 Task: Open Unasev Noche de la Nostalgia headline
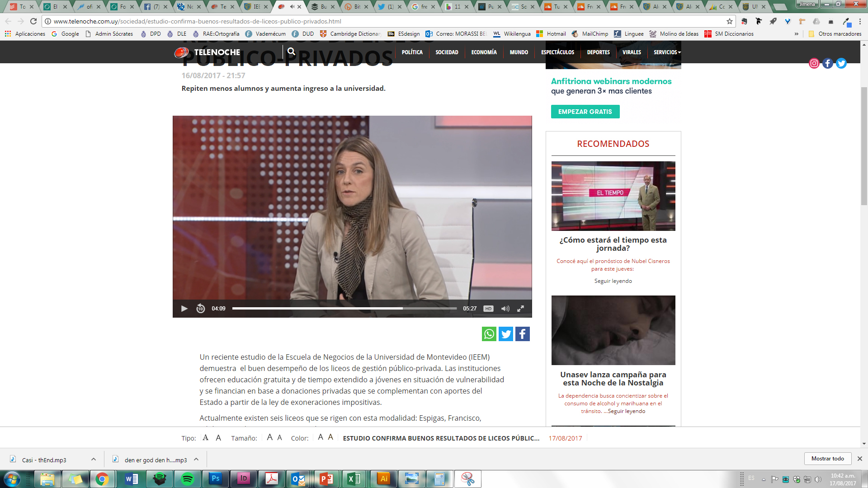click(613, 379)
